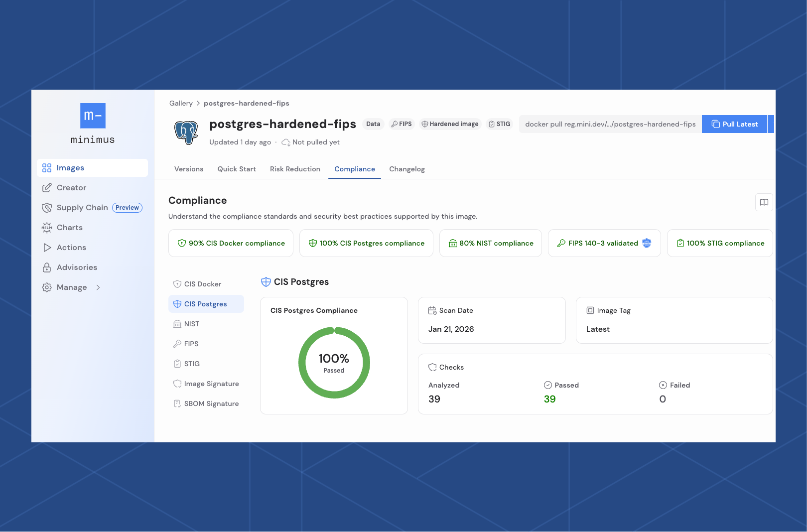The width and height of the screenshot is (807, 532).
Task: Click the Latest image tag value
Action: pos(598,329)
